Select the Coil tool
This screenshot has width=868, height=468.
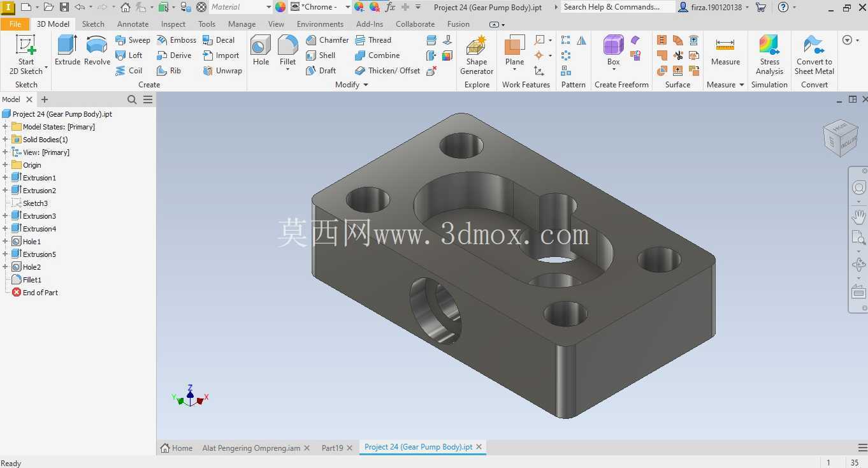click(x=129, y=71)
